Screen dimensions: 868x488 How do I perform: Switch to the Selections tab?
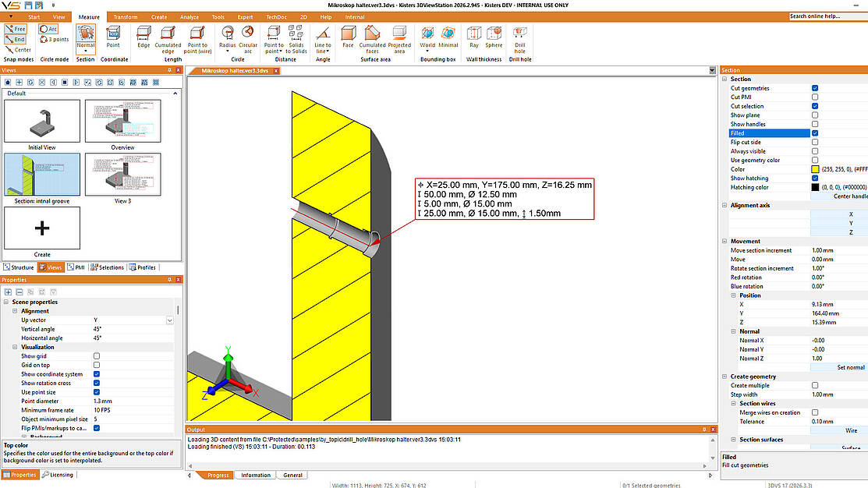pyautogui.click(x=108, y=267)
